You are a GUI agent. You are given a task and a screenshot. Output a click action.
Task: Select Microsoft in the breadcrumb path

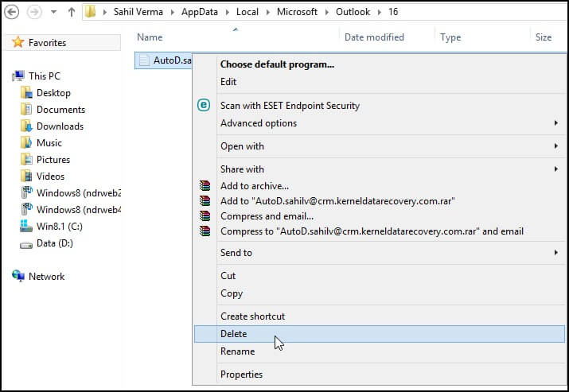tap(297, 12)
